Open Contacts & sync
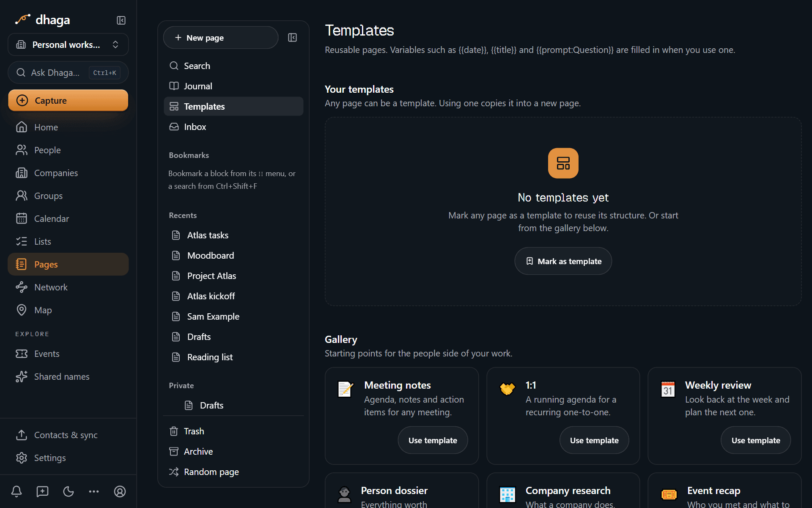The width and height of the screenshot is (812, 508). click(68, 435)
